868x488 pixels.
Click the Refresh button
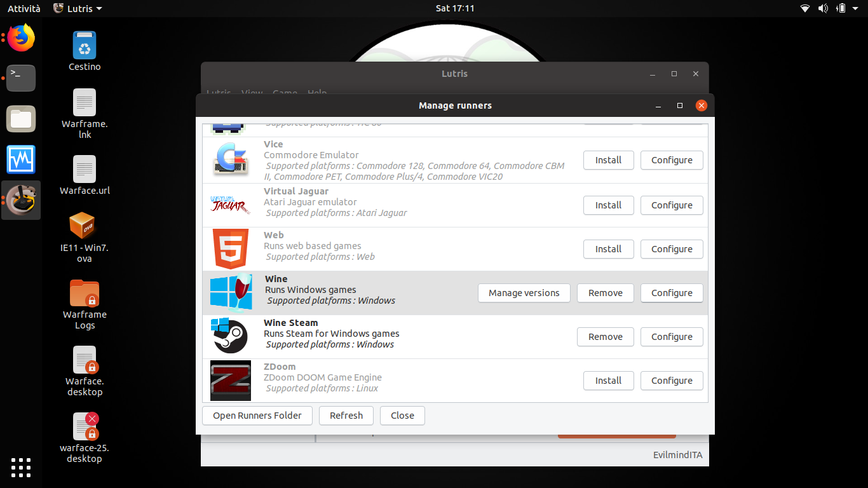click(x=346, y=416)
